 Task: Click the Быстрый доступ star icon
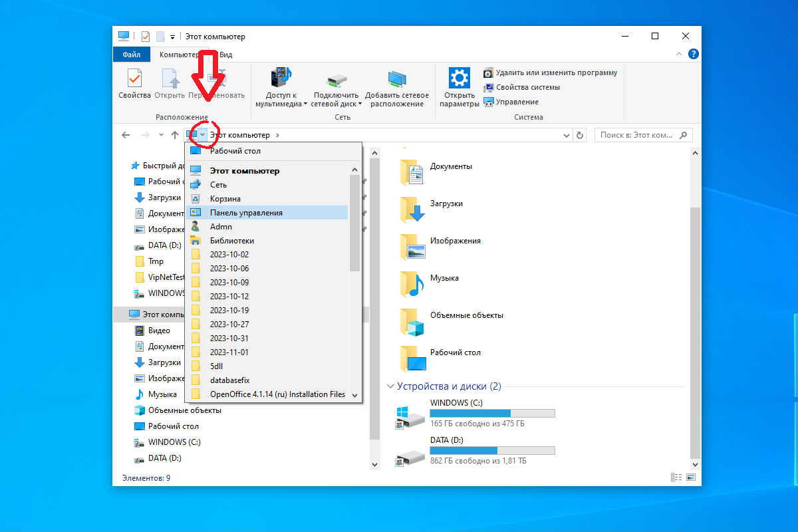pos(134,166)
